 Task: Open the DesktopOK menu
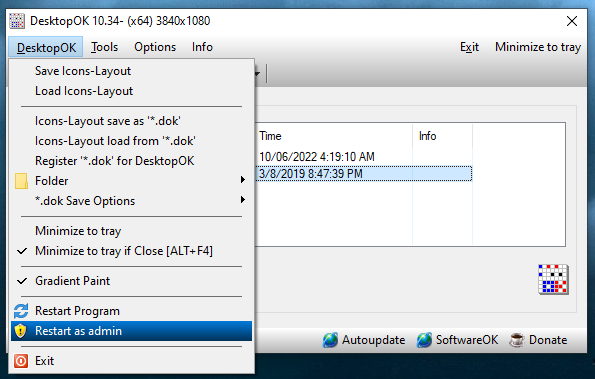(46, 47)
